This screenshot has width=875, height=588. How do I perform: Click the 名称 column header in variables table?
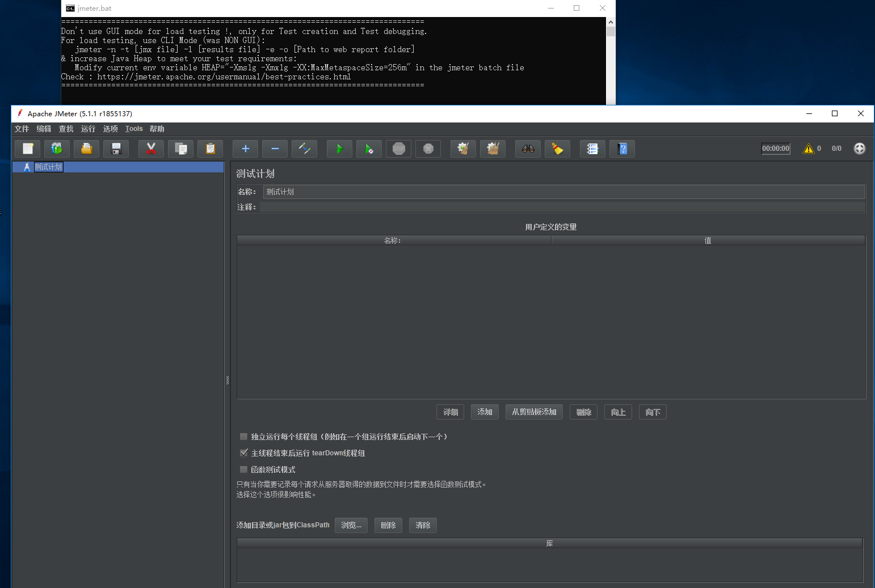click(x=394, y=240)
